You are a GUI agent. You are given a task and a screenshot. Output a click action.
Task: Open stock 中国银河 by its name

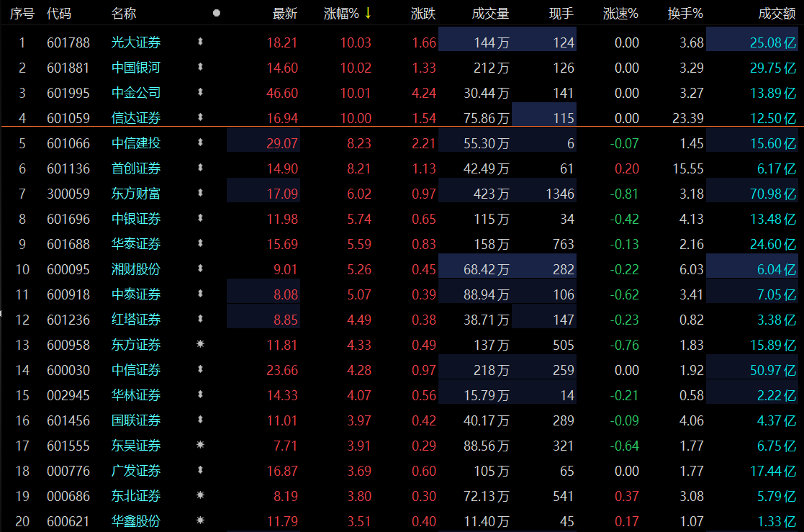point(136,68)
